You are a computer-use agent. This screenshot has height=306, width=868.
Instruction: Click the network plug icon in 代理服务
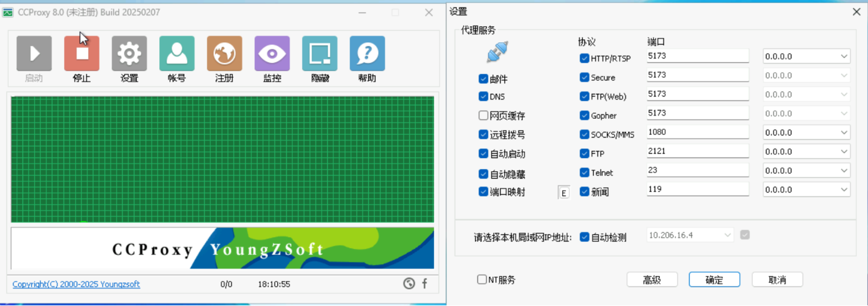point(497,52)
